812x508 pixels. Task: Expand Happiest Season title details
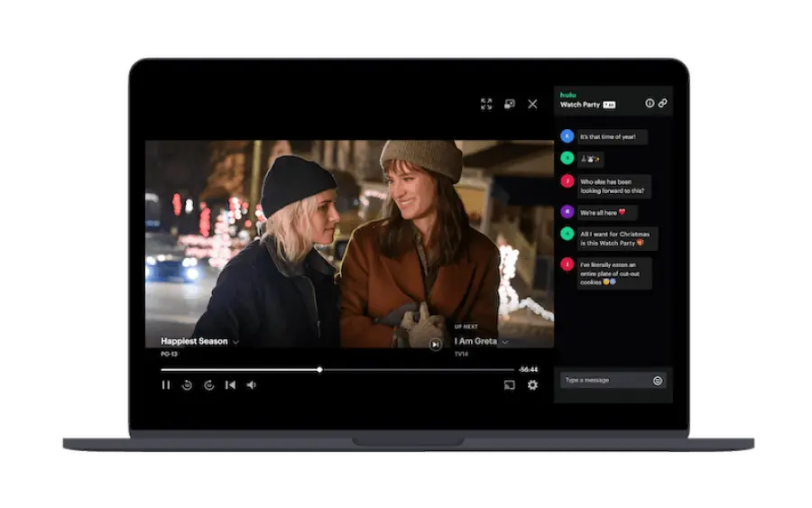[x=235, y=342]
